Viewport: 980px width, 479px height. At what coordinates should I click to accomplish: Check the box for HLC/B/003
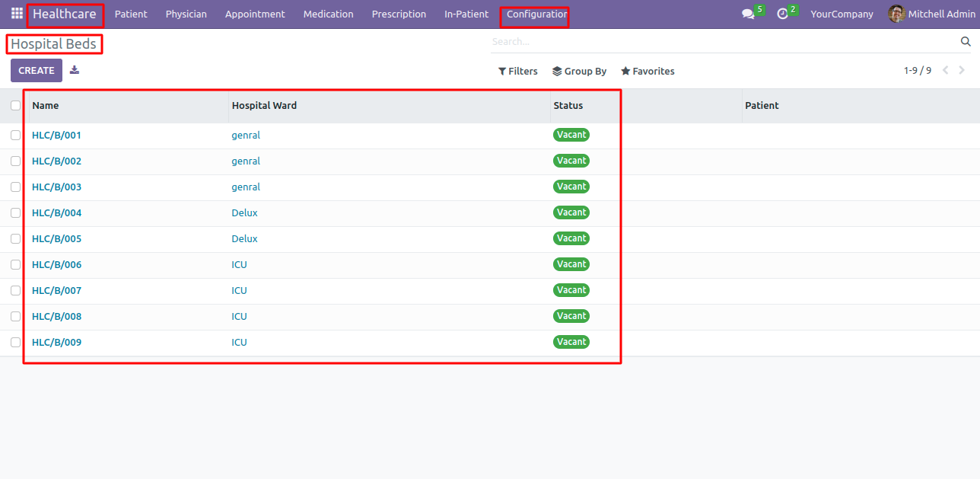15,187
